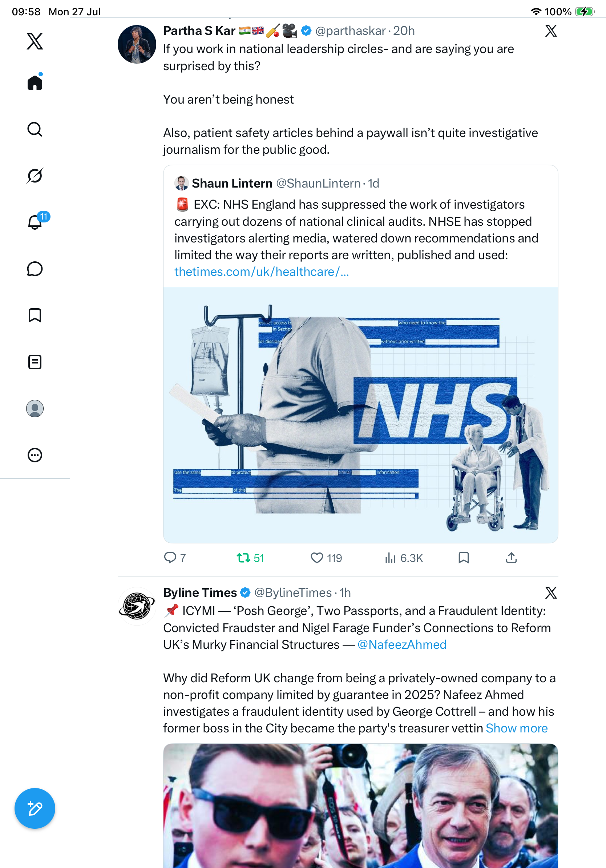This screenshot has height=868, width=606.
Task: Open Bookmarks in the left sidebar
Action: click(x=35, y=315)
